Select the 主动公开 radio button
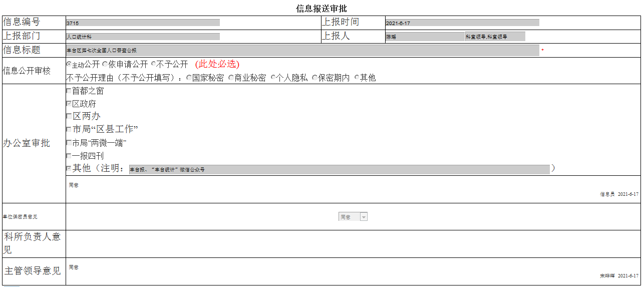The height and width of the screenshot is (287, 644). (x=69, y=64)
